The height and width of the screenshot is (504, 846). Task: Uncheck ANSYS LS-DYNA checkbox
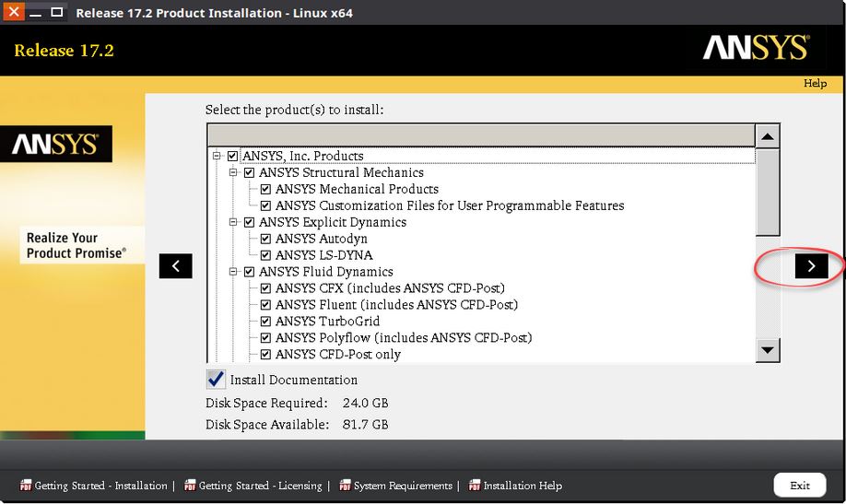pyautogui.click(x=265, y=255)
